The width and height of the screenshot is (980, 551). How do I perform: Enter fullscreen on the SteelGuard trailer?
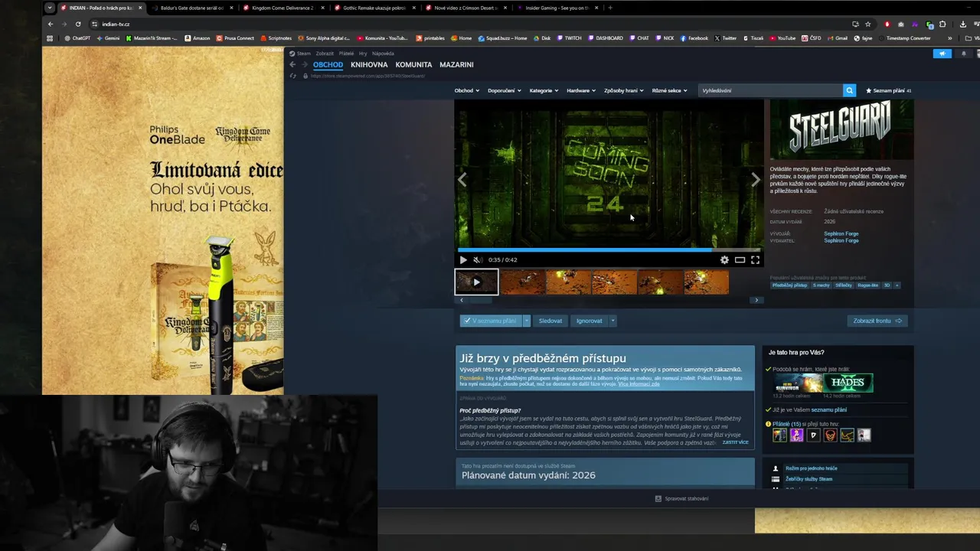pyautogui.click(x=755, y=260)
